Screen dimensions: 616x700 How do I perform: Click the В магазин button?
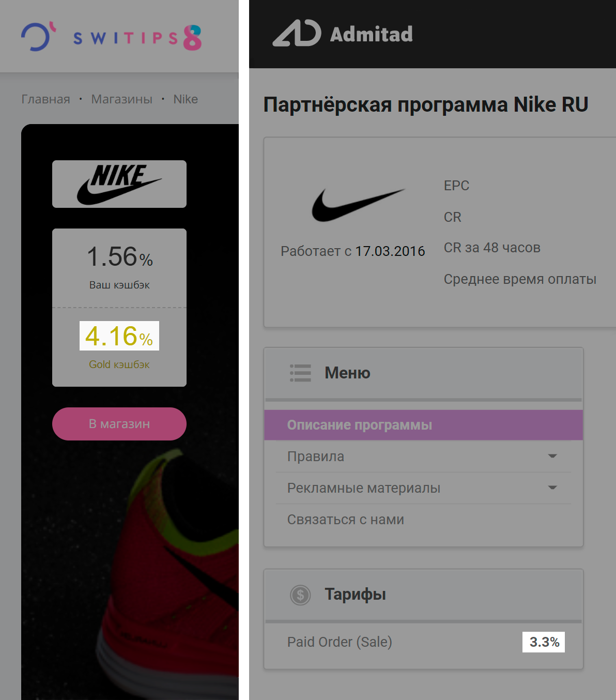click(119, 424)
